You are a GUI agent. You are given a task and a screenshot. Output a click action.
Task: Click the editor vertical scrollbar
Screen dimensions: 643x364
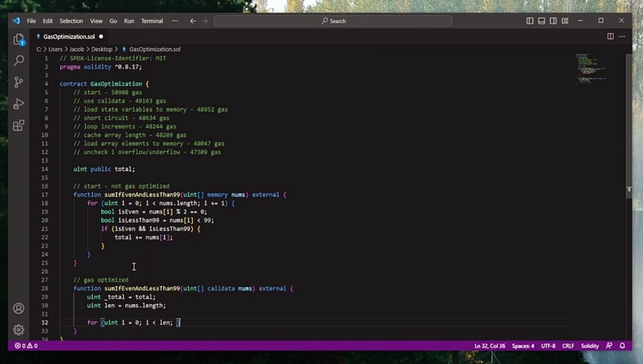pyautogui.click(x=629, y=196)
